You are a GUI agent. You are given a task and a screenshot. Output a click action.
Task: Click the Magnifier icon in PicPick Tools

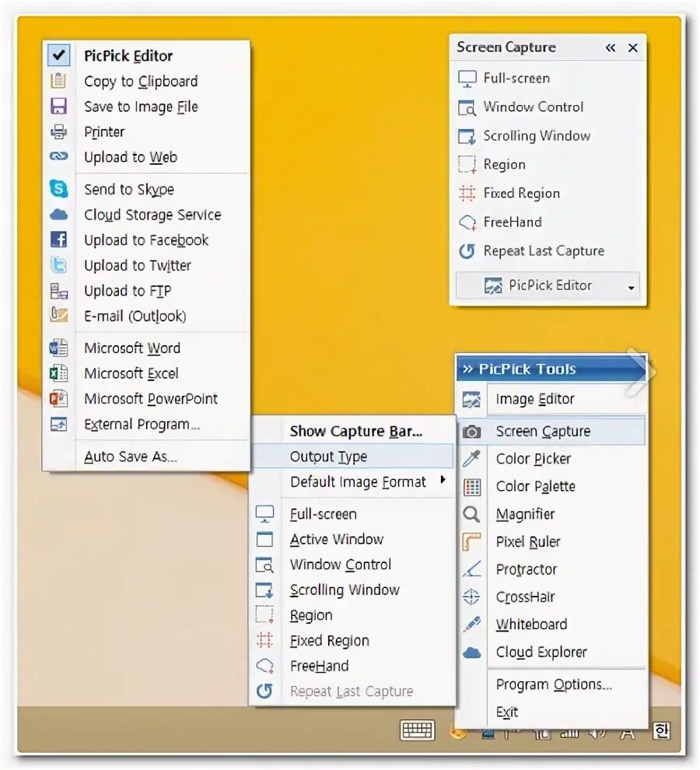471,514
